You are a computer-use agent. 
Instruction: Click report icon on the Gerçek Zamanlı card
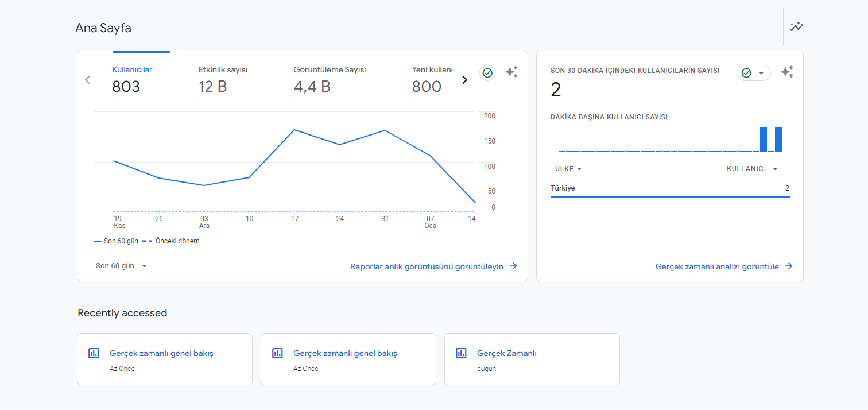click(461, 353)
